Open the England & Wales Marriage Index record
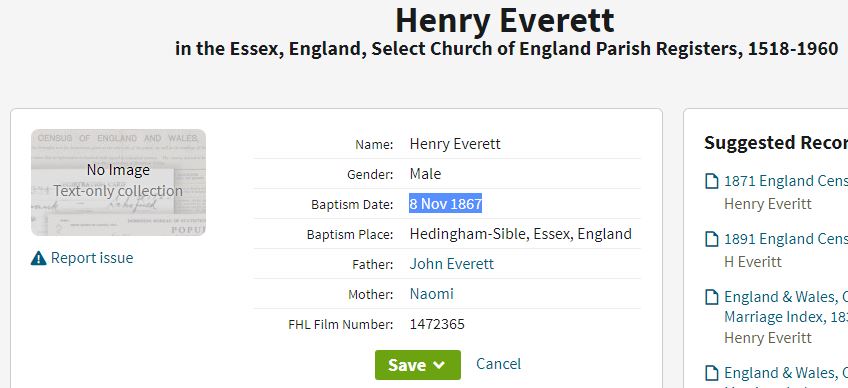848x388 pixels. pyautogui.click(x=786, y=307)
